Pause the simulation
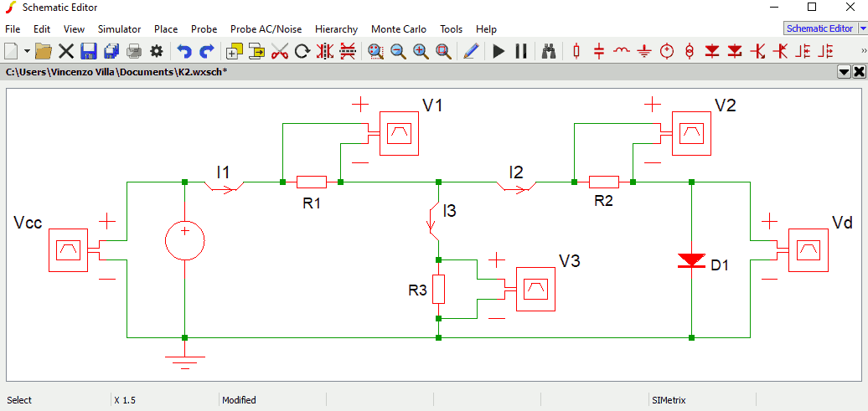 coord(521,51)
